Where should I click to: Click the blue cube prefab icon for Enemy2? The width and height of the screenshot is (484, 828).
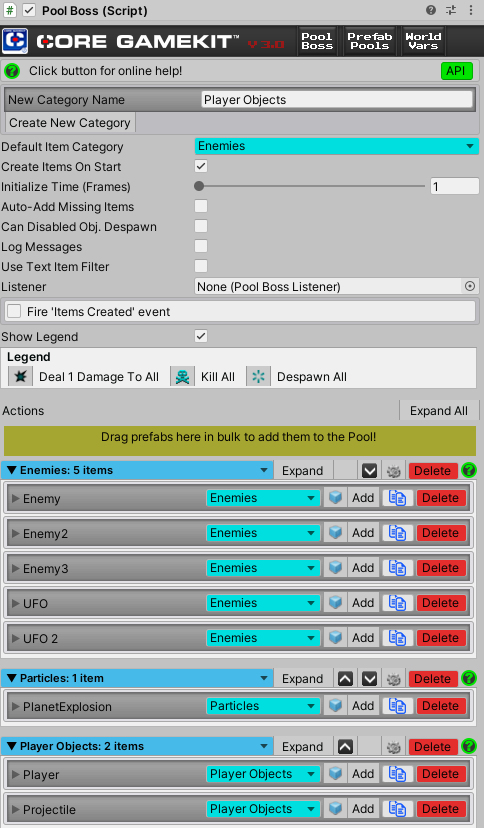pyautogui.click(x=335, y=533)
